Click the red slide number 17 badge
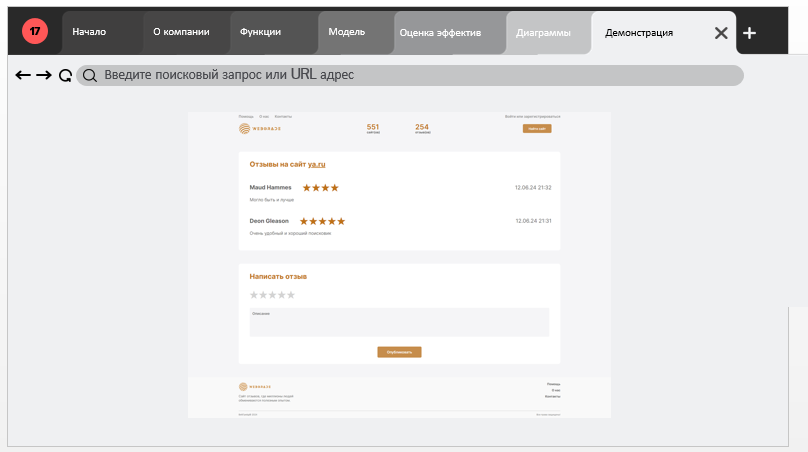 pos(35,32)
